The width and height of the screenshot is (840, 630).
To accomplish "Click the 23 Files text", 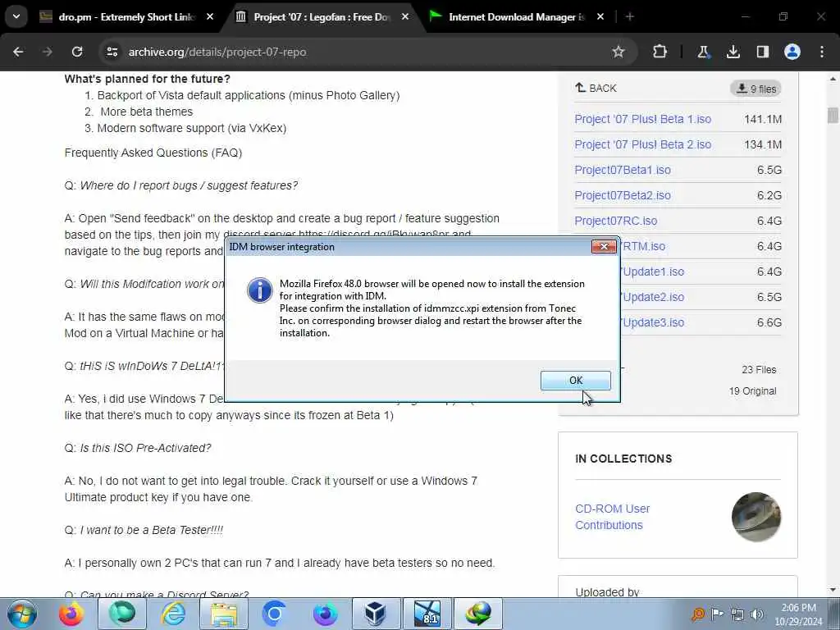I will [x=759, y=370].
